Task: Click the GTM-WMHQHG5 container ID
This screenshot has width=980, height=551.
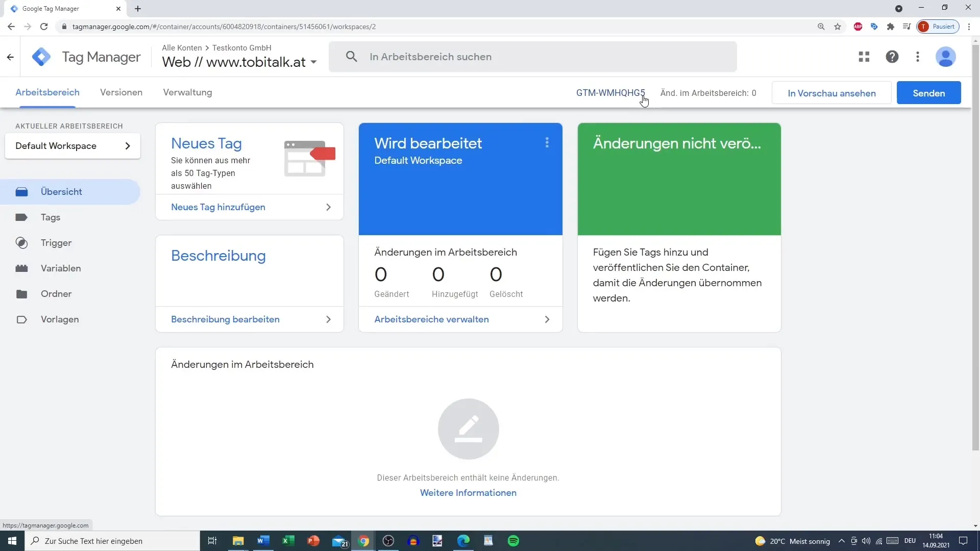Action: pyautogui.click(x=610, y=93)
